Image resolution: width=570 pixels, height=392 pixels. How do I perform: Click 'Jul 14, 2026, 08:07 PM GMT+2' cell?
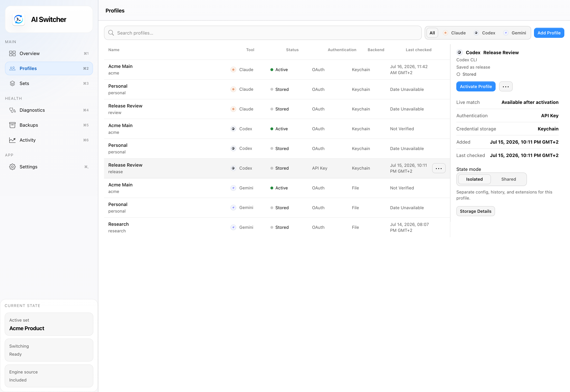click(409, 227)
